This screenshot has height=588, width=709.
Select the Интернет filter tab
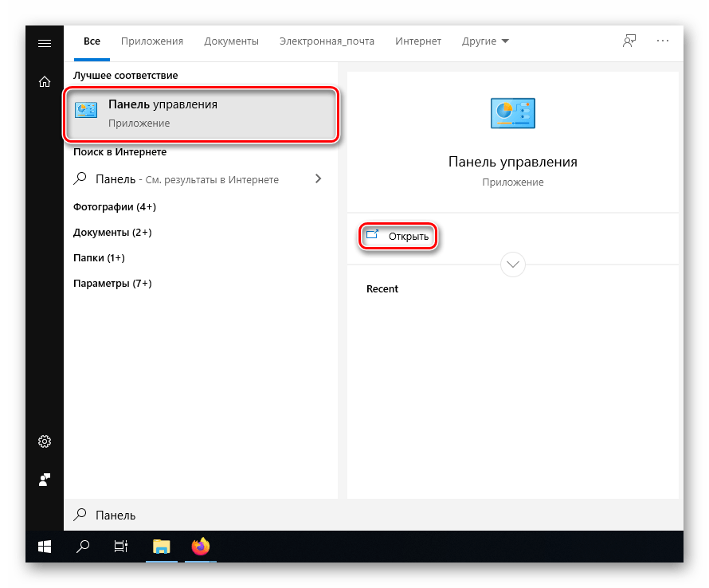pos(418,41)
